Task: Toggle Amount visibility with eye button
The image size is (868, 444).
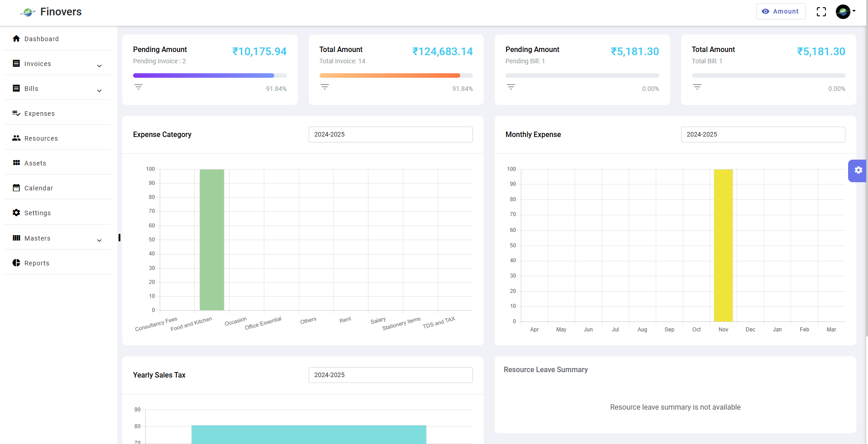Action: pyautogui.click(x=780, y=11)
